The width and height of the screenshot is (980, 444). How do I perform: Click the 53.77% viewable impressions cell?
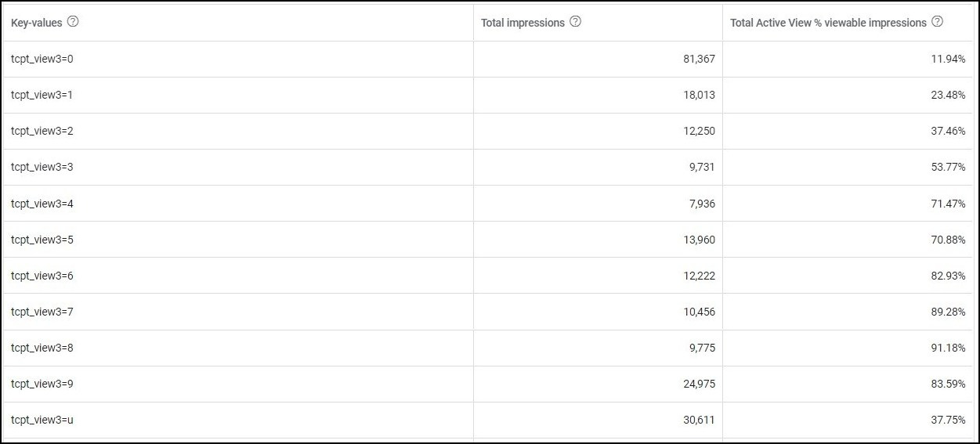click(948, 167)
